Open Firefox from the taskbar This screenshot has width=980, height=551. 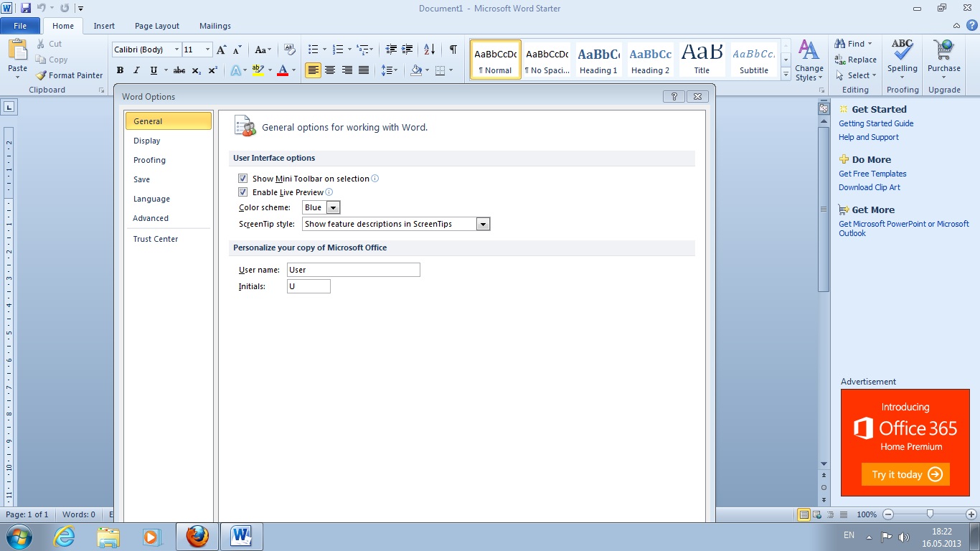point(197,537)
